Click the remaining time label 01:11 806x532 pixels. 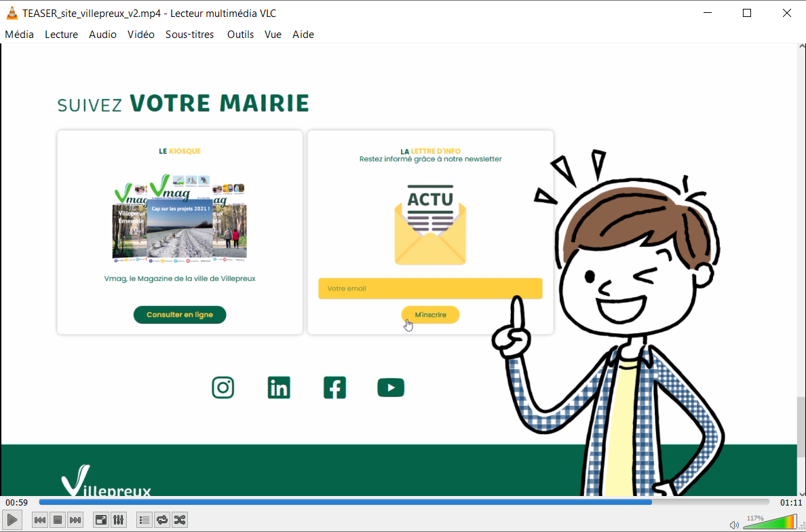point(790,503)
